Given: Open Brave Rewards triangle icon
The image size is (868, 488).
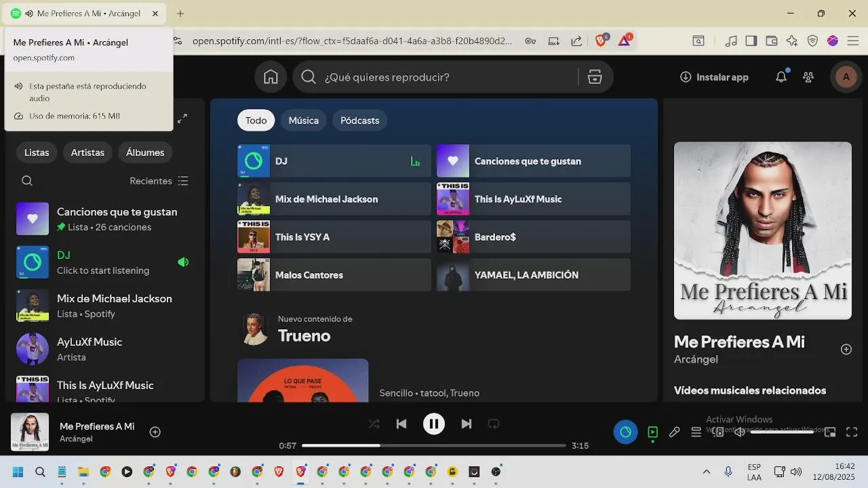Looking at the screenshot, I should (x=625, y=41).
